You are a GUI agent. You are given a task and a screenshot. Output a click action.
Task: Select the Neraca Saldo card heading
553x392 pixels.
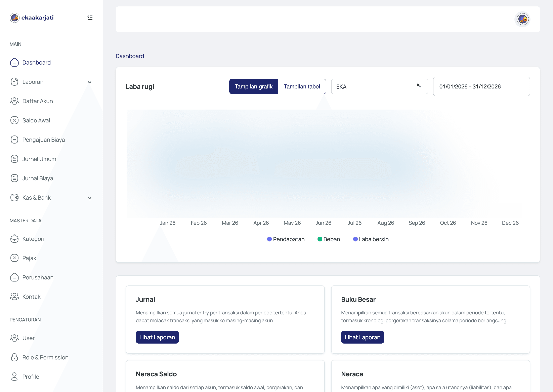tap(156, 374)
